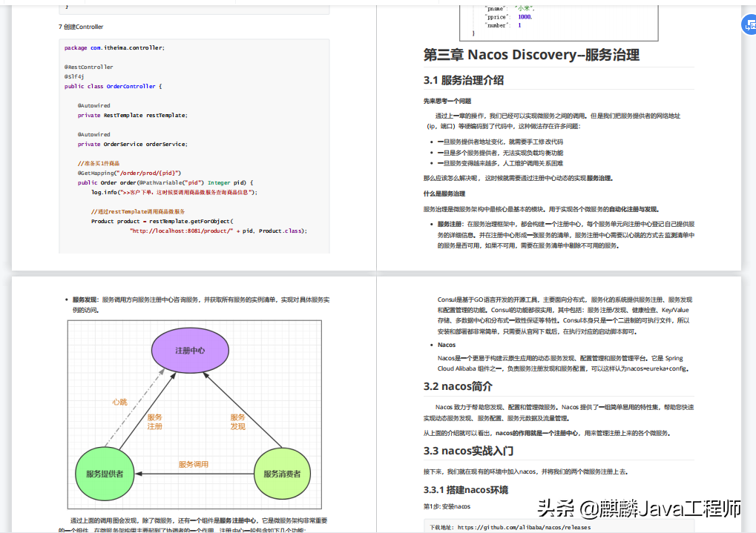Image resolution: width=756 pixels, height=533 pixels.
Task: Click the "3.3 nacos实战入门" heading
Action: [468, 451]
